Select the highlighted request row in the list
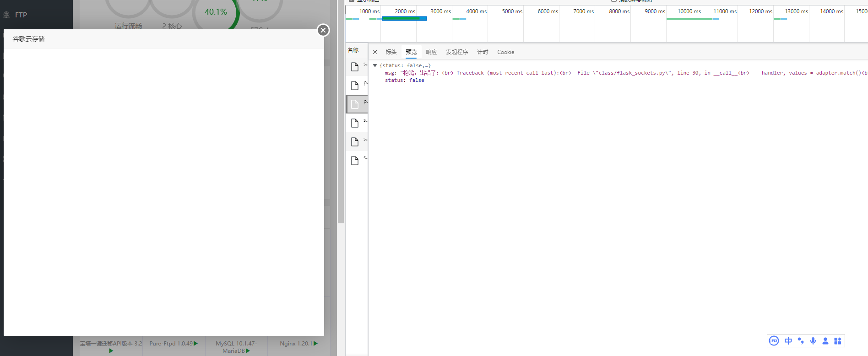Image resolution: width=868 pixels, height=356 pixels. [357, 104]
